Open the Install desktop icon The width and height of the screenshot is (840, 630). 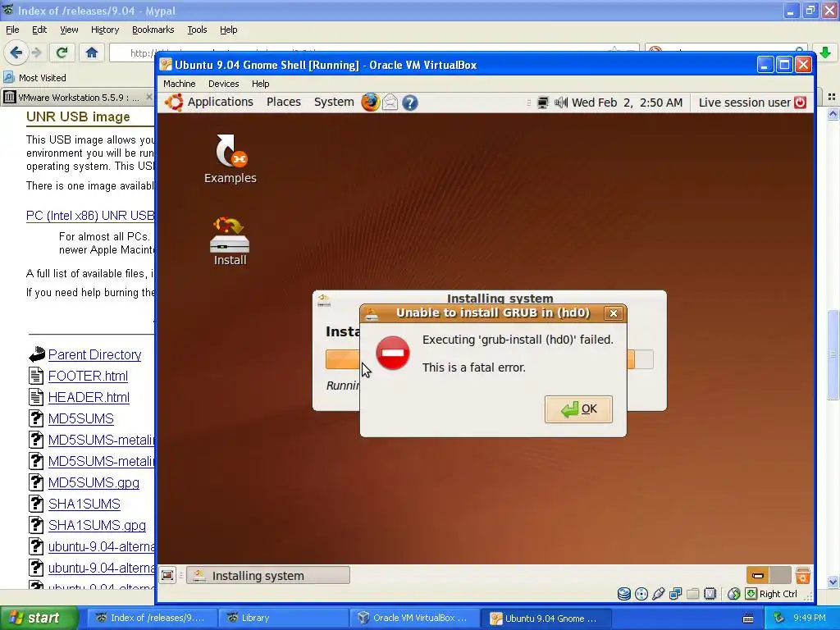[230, 242]
